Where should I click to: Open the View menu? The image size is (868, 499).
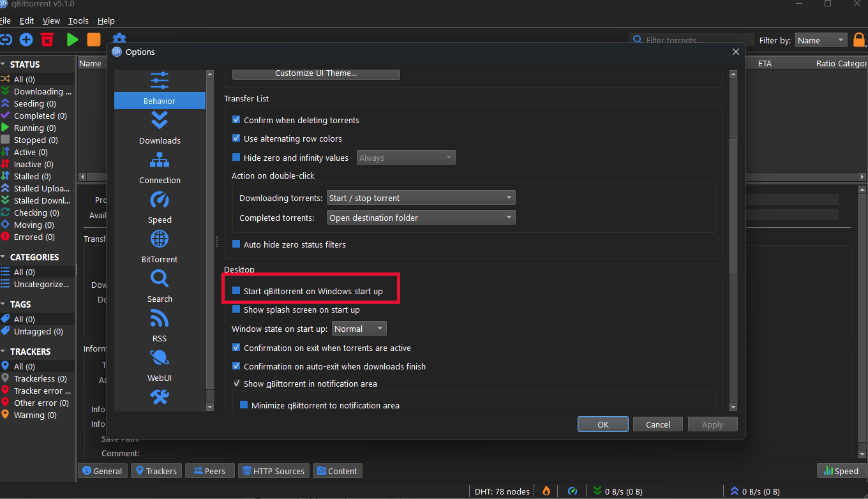click(51, 21)
